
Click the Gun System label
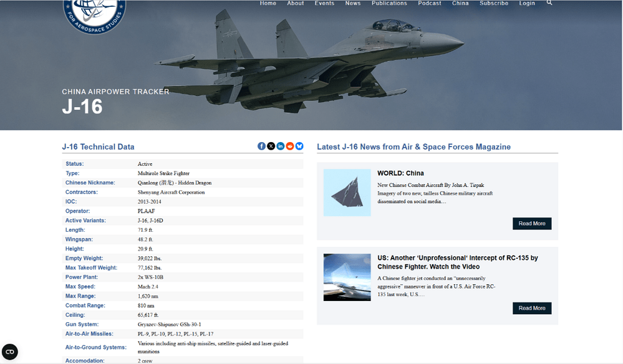click(82, 324)
